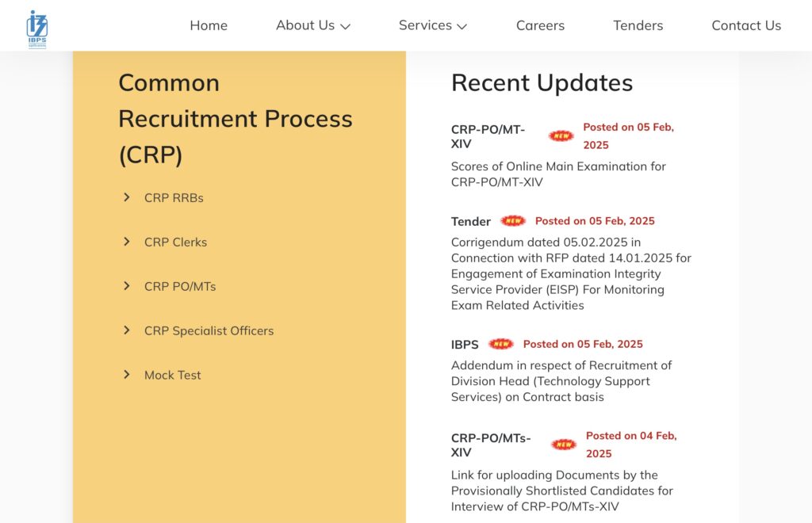Click NEW badge next to Tender heading
This screenshot has height=523, width=812.
point(513,221)
